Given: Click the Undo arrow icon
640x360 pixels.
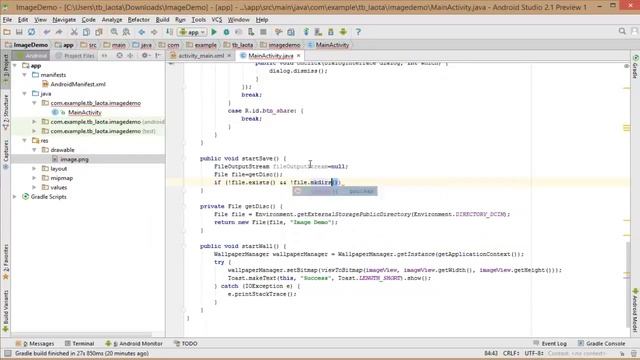Looking at the screenshot, I should [47, 32].
